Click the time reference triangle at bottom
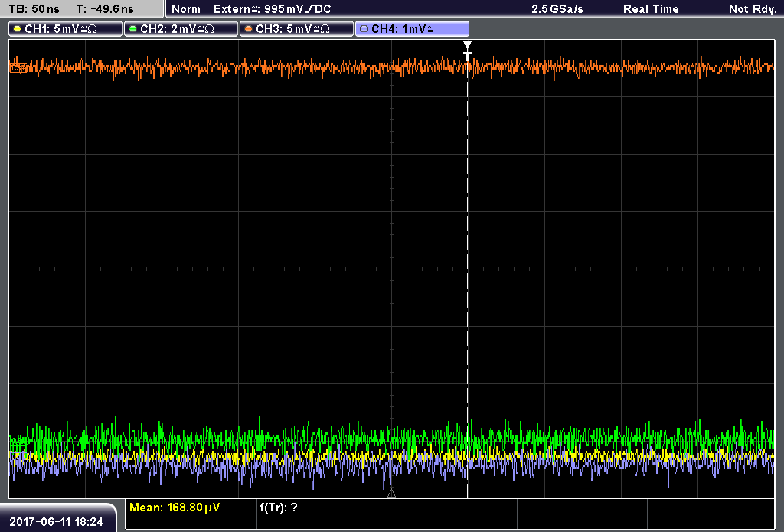 click(x=391, y=494)
